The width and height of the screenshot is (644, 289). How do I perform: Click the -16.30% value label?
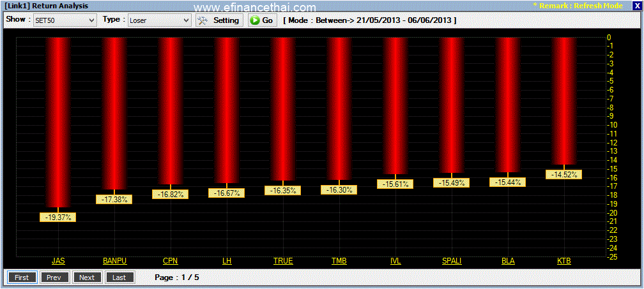click(339, 190)
